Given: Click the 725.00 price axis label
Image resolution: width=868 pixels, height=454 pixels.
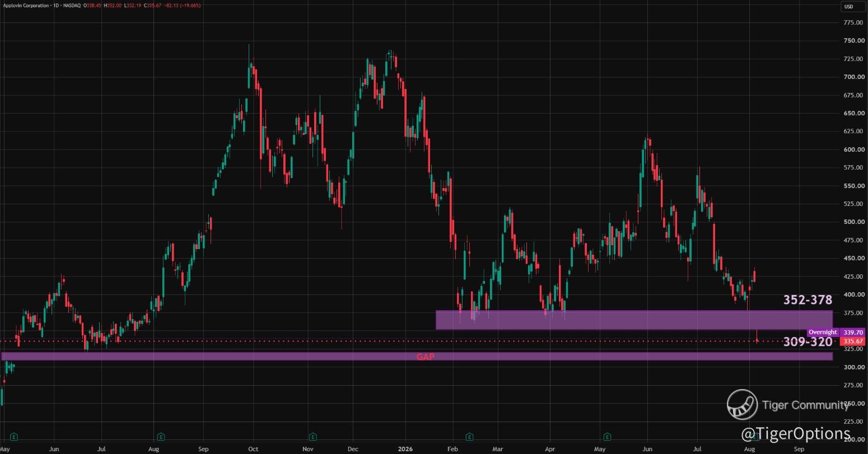Looking at the screenshot, I should coord(852,59).
